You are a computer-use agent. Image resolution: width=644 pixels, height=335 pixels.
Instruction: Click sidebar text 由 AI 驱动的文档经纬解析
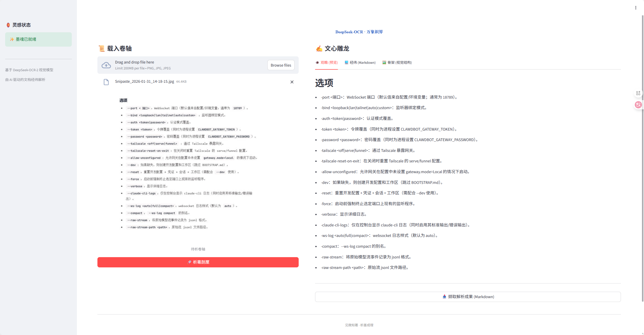25,80
